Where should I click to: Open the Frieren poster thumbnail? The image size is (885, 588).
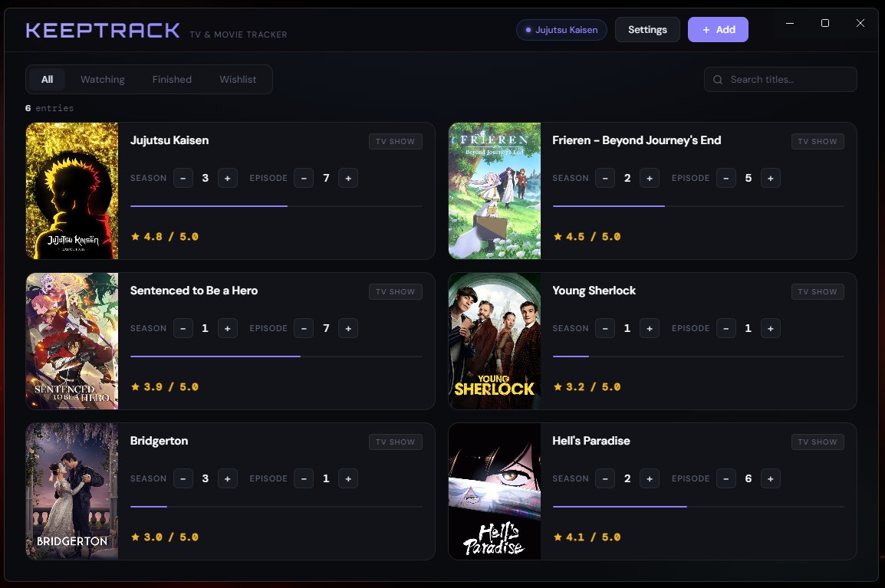pos(495,191)
